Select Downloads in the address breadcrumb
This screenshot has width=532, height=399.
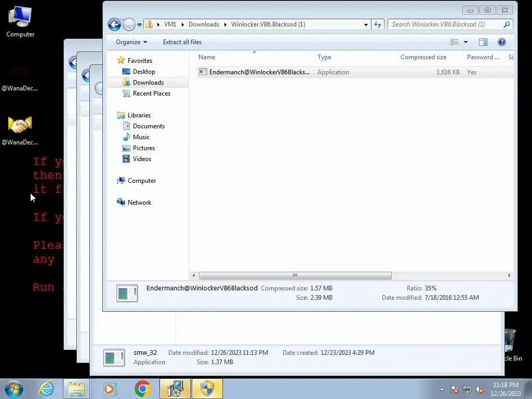pyautogui.click(x=204, y=24)
